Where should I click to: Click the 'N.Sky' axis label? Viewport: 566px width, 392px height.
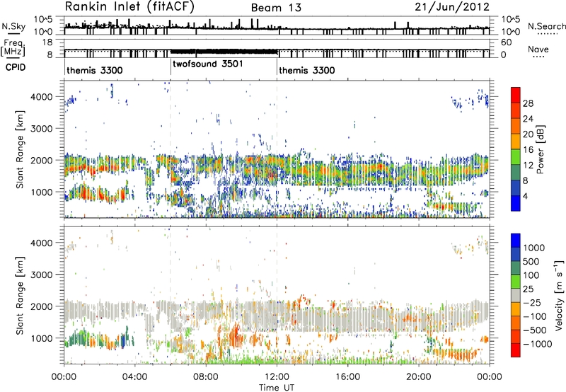point(13,26)
